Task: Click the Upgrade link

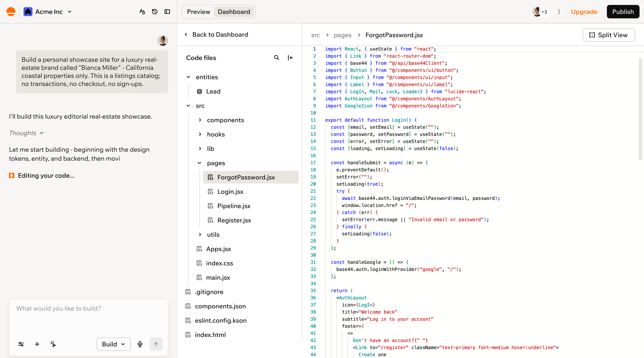Action: 584,12
